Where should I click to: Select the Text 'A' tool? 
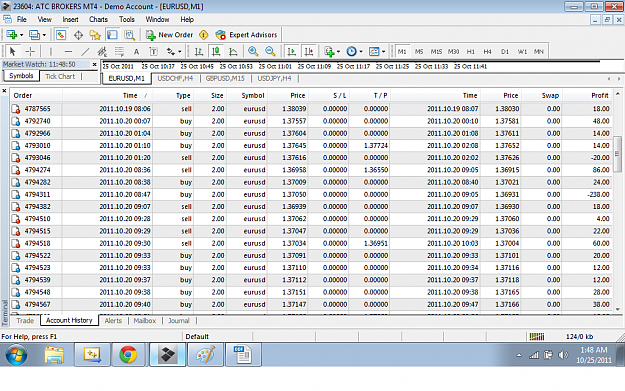point(136,51)
